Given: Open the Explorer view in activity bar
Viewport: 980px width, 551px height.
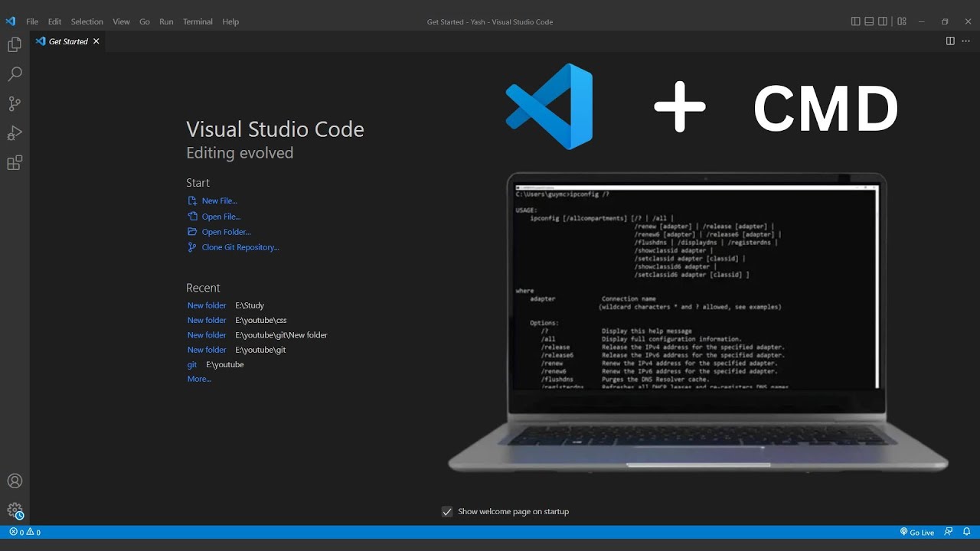Looking at the screenshot, I should pos(15,45).
